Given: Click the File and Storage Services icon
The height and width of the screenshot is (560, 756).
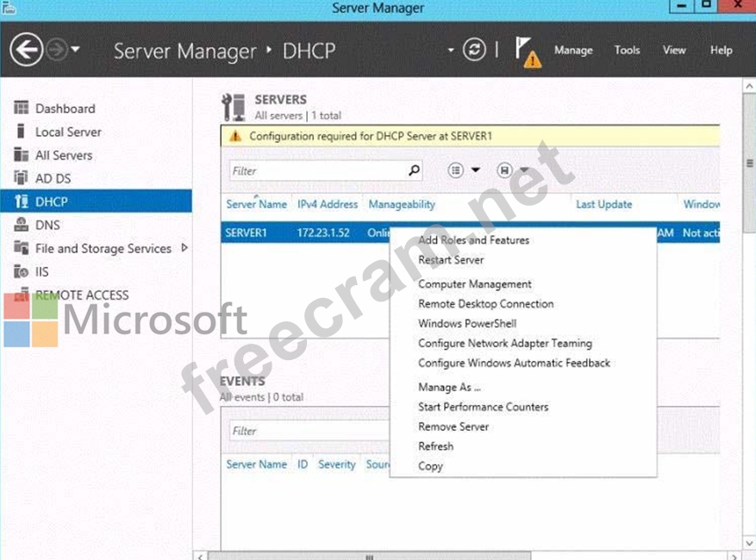Looking at the screenshot, I should (22, 248).
